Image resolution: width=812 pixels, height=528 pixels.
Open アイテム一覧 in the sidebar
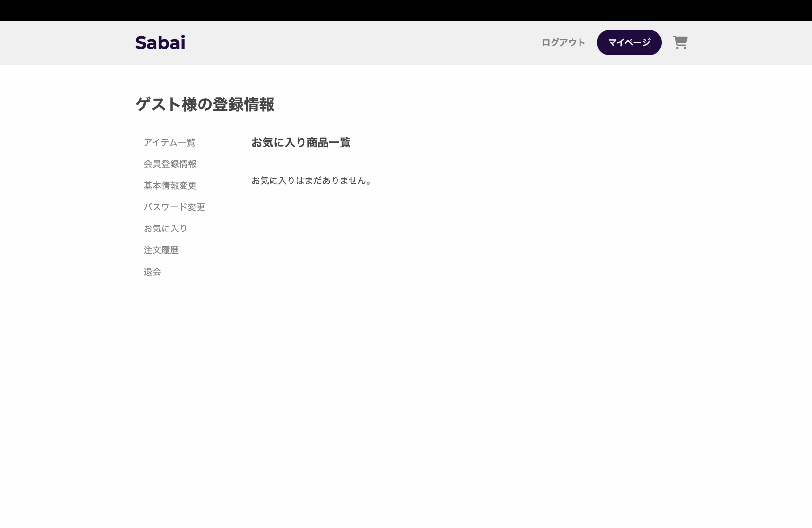click(169, 142)
